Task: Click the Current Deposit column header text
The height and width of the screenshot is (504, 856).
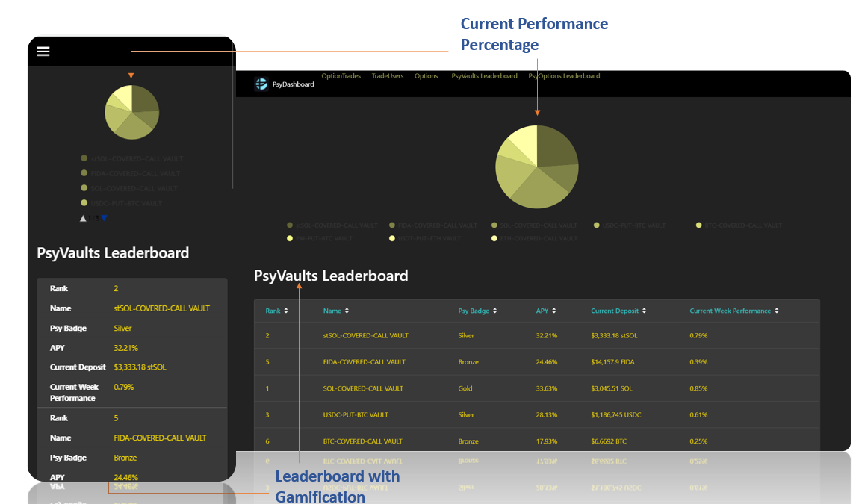Action: pos(615,311)
